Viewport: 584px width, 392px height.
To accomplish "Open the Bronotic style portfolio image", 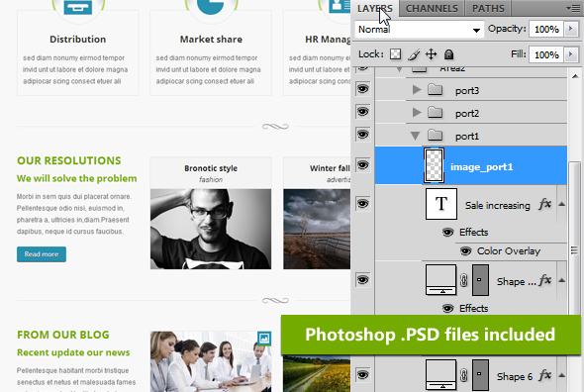I will click(x=211, y=229).
